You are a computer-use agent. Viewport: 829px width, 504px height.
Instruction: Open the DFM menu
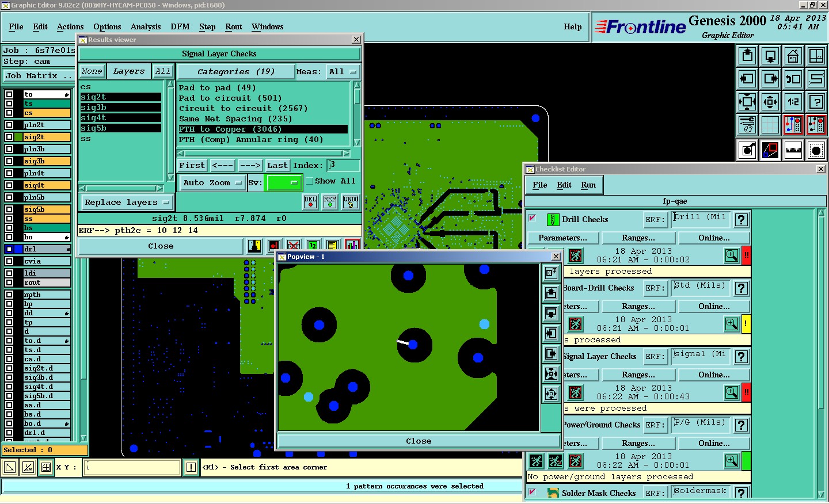click(x=180, y=26)
